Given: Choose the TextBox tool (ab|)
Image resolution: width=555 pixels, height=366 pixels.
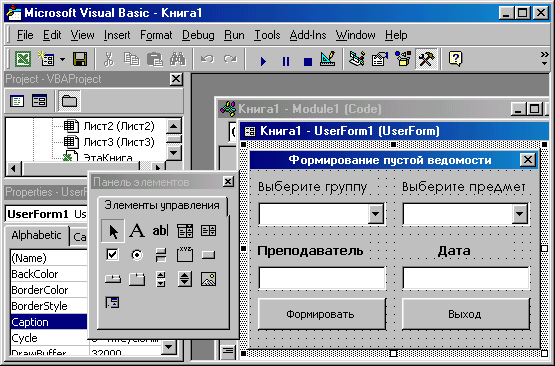Looking at the screenshot, I should click(160, 231).
